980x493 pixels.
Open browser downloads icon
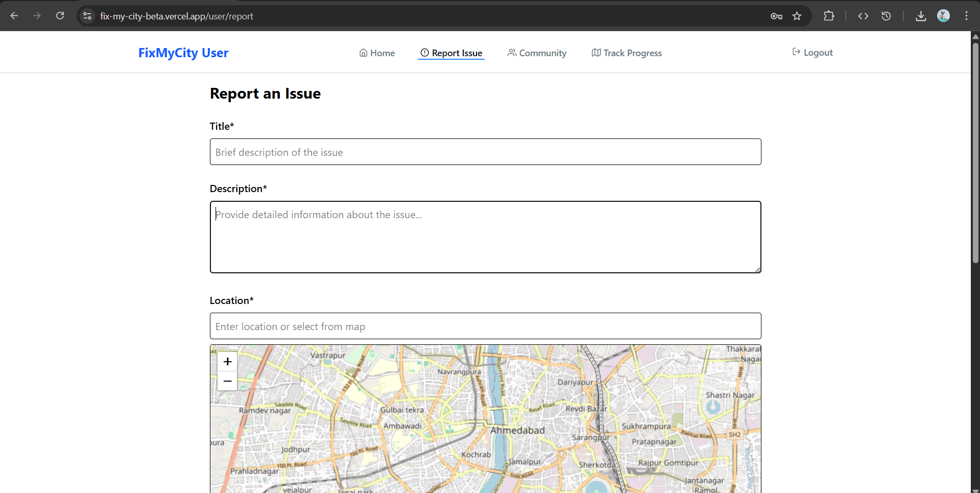[x=920, y=16]
